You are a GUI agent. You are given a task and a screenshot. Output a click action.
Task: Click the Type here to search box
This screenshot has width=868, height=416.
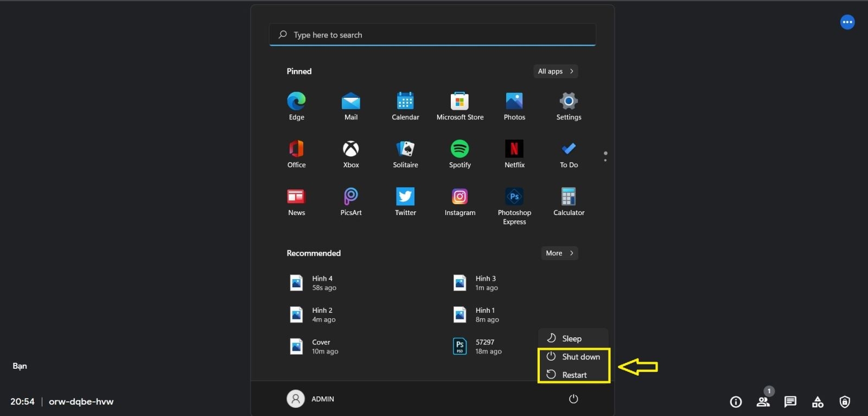tap(432, 35)
